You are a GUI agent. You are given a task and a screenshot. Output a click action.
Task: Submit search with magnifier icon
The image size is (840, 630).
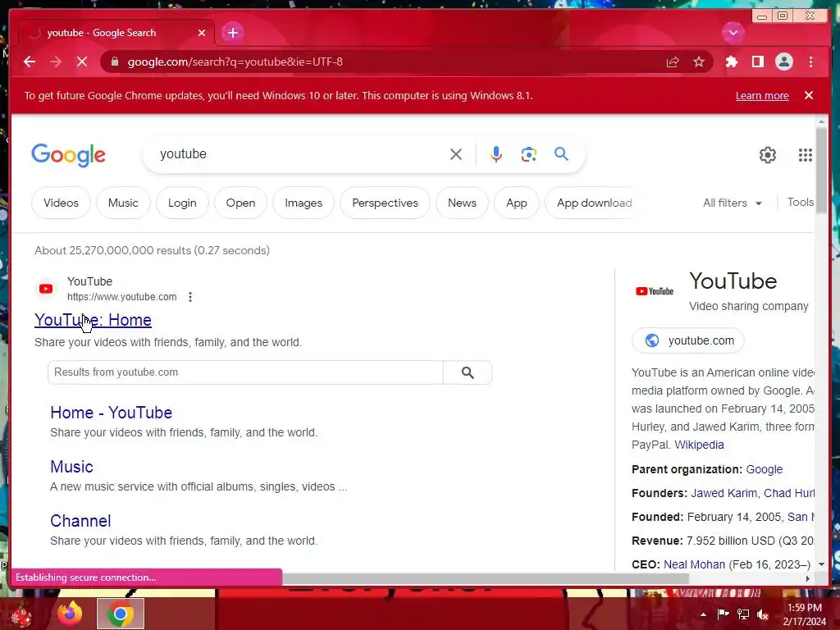[x=561, y=154]
